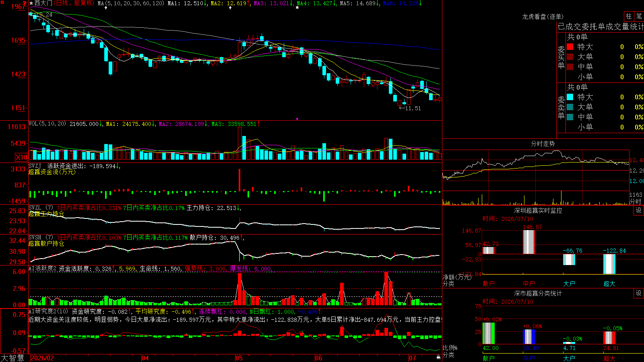Click the 06 month marker on the time axis
644x362 pixels.
(x=319, y=358)
